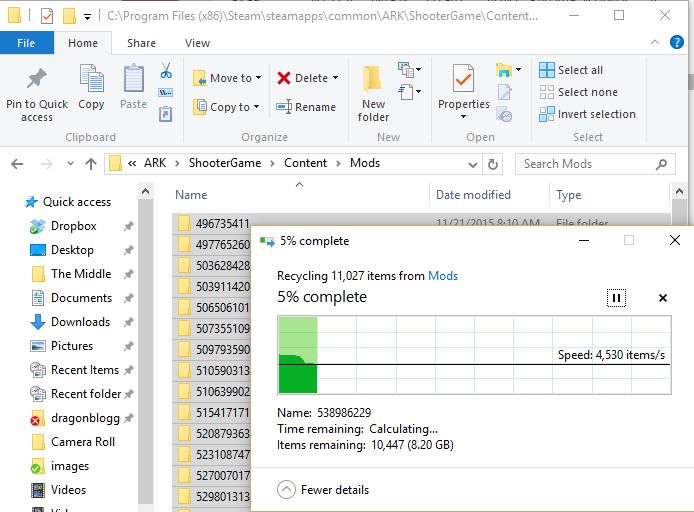Sort by the Name column header
Image resolution: width=694 pixels, height=512 pixels.
pos(191,195)
